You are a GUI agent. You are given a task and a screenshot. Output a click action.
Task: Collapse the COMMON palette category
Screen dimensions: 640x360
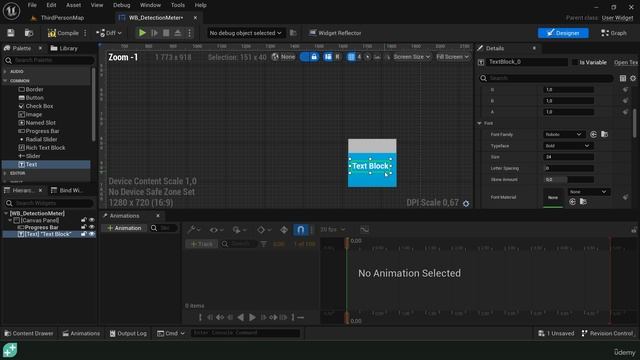[5, 81]
